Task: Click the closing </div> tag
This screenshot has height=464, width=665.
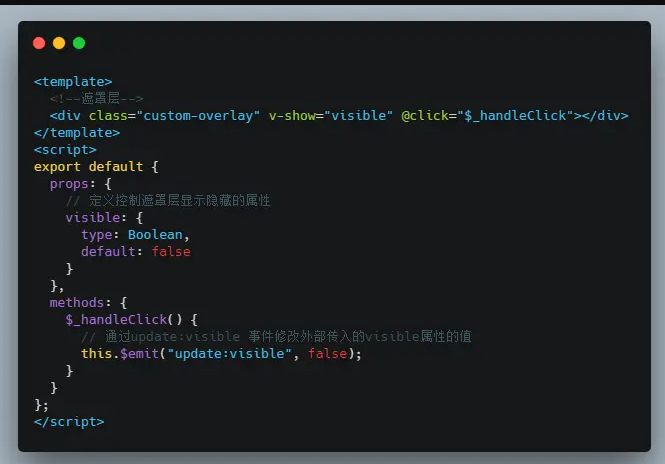Action: [605, 115]
